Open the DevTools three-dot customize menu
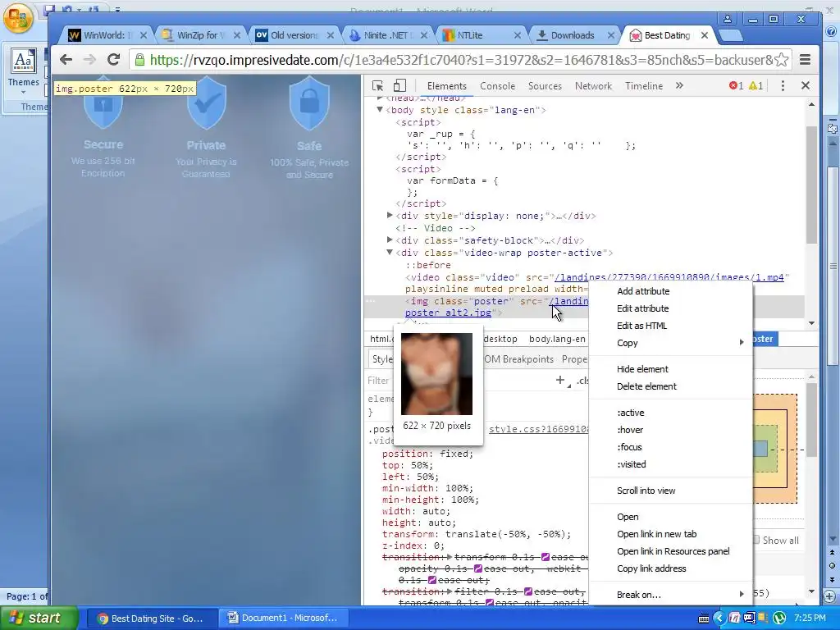Image resolution: width=840 pixels, height=630 pixels. [x=783, y=85]
